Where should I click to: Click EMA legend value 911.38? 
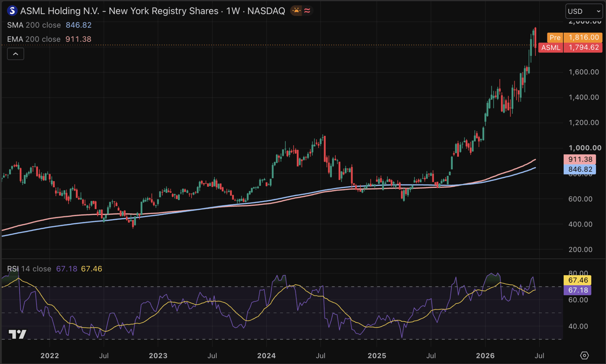coord(78,39)
